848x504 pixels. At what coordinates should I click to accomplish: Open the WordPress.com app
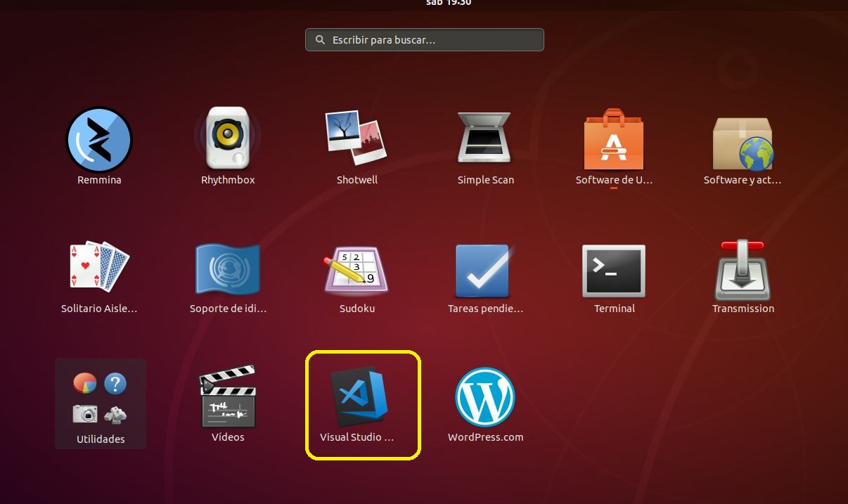484,396
